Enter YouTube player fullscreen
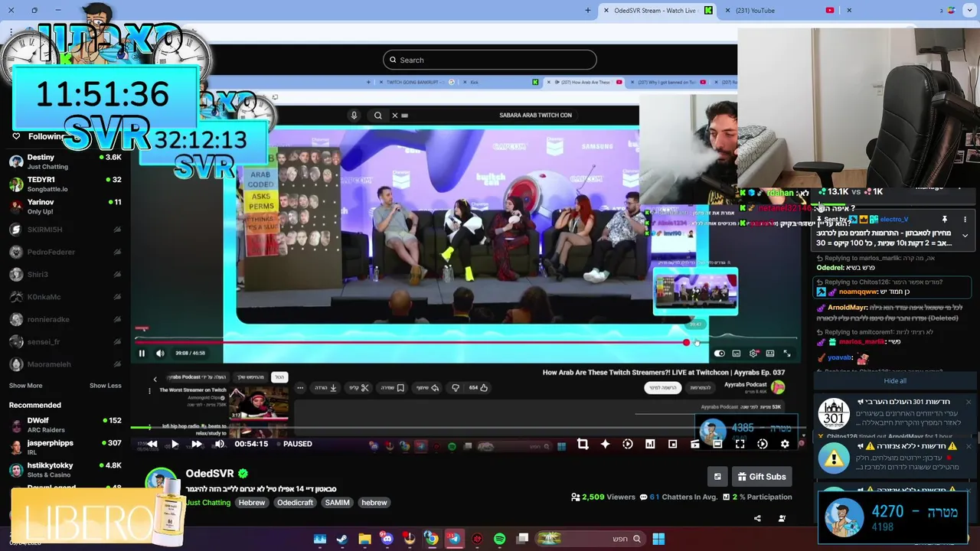This screenshot has height=551, width=980. point(787,353)
